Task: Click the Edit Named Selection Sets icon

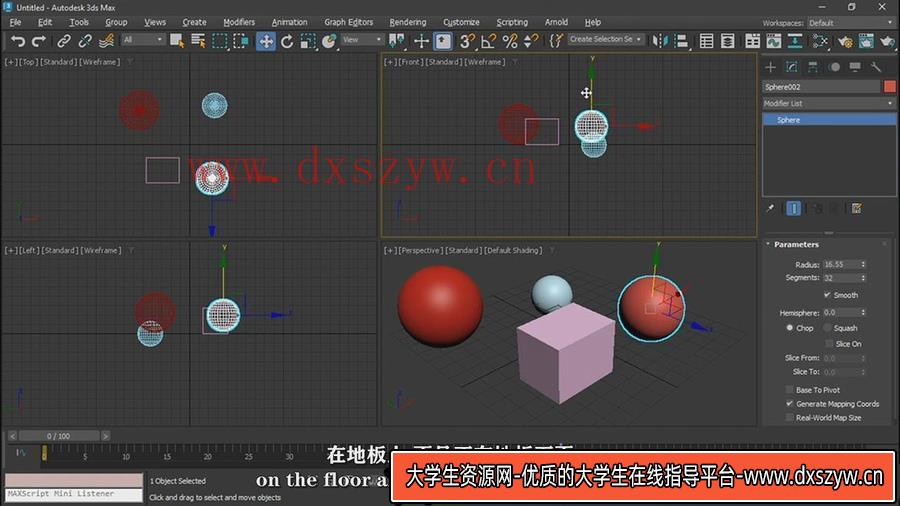Action: click(556, 41)
